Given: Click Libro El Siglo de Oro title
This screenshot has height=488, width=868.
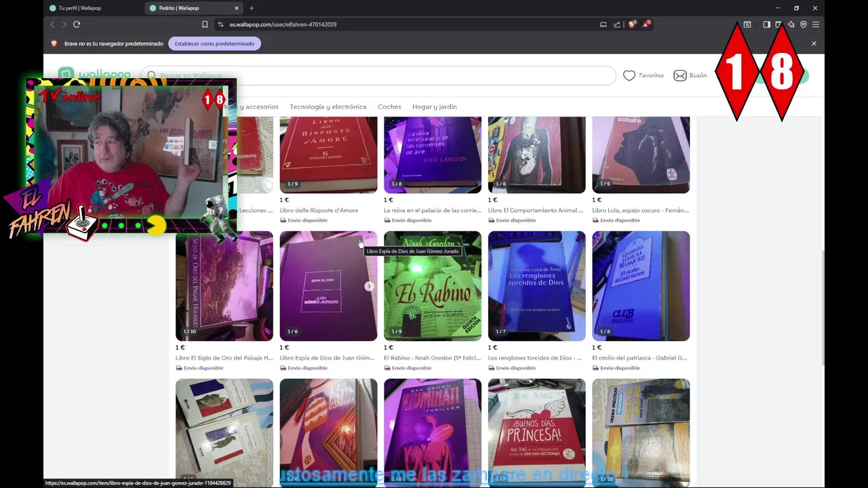Looking at the screenshot, I should [x=224, y=358].
